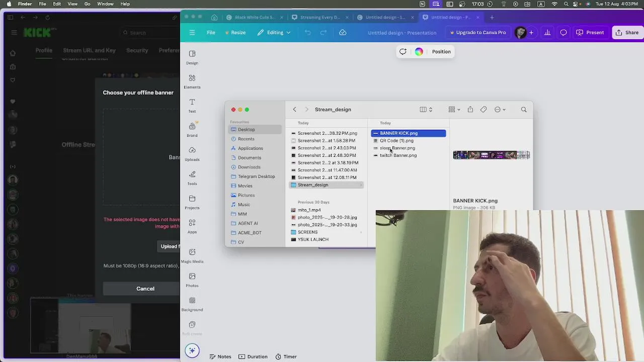
Task: Open Timer at bottom of Canva
Action: (286, 356)
